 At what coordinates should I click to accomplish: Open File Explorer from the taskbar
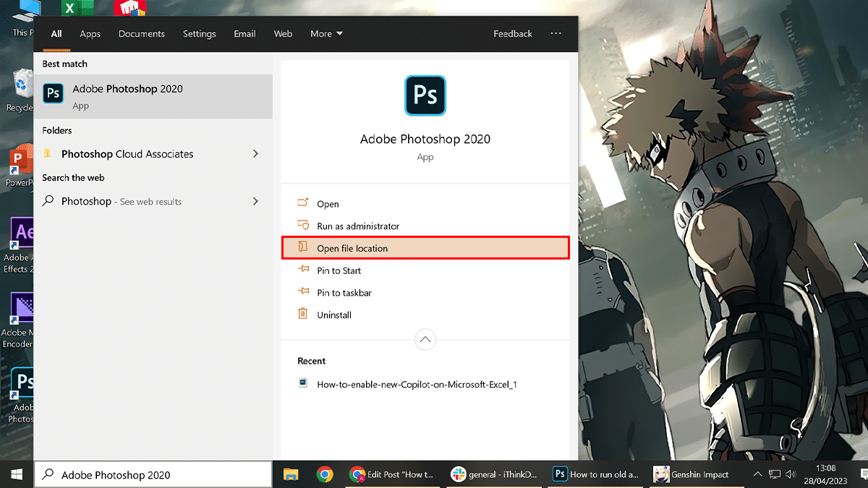coord(291,474)
